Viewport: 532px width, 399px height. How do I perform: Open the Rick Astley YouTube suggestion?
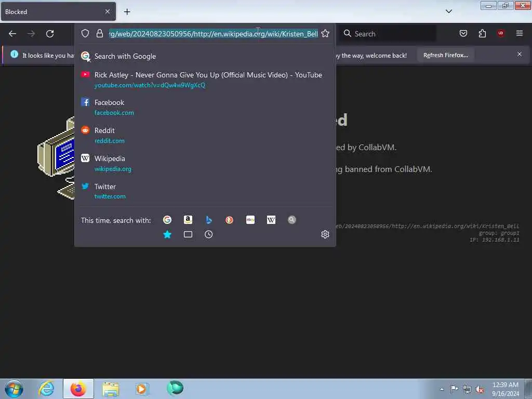click(x=205, y=79)
